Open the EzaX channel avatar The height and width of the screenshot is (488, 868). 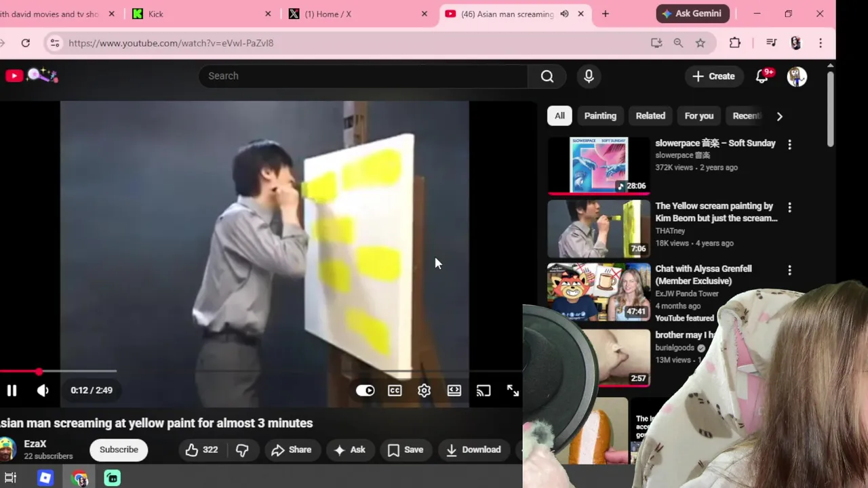[7, 449]
